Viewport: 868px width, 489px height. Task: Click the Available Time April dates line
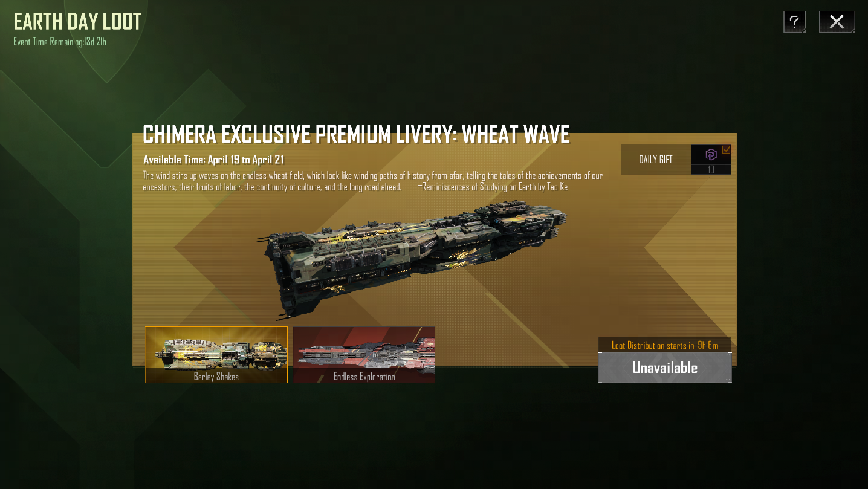(x=213, y=160)
